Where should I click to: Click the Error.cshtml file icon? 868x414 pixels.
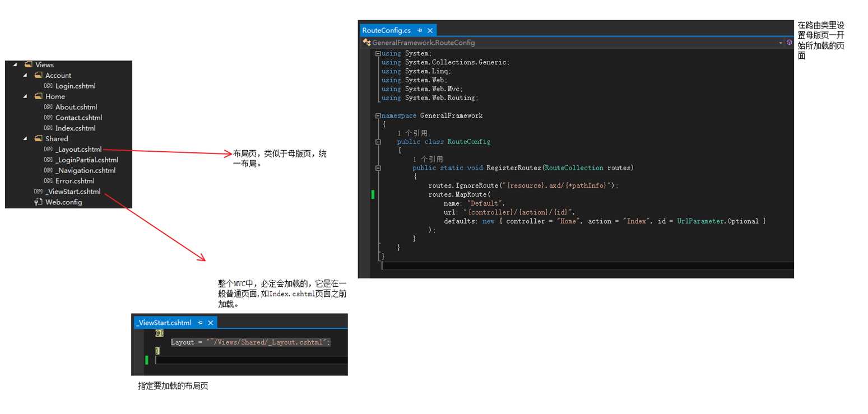point(48,181)
